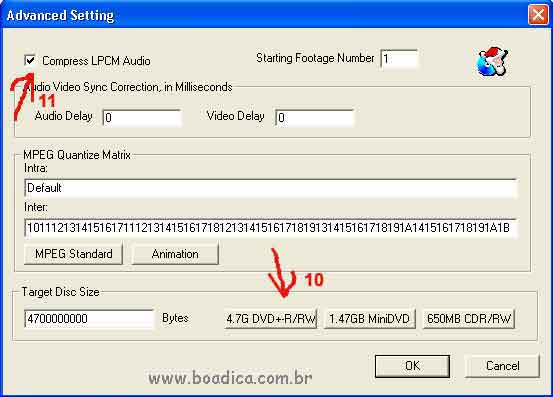The height and width of the screenshot is (397, 553).
Task: Click the Starting Footage Number label
Action: click(315, 58)
